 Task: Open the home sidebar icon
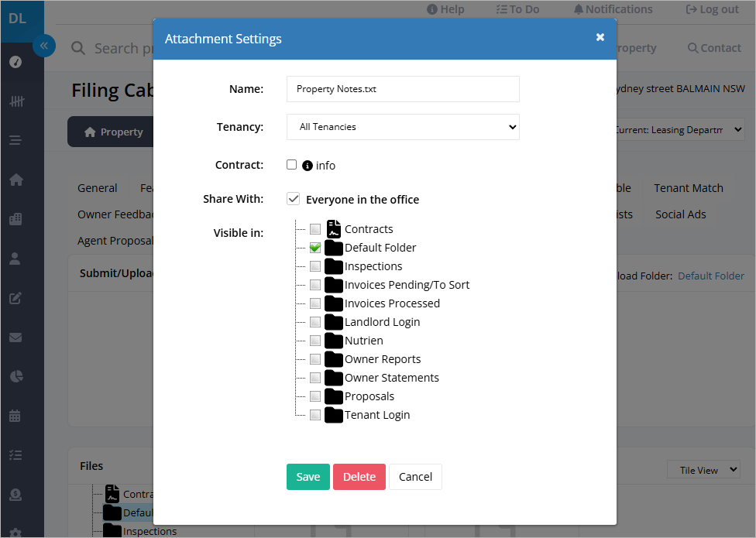point(16,180)
